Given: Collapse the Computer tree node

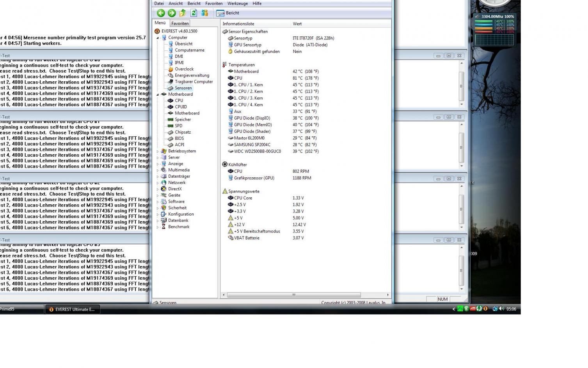Looking at the screenshot, I should pos(158,38).
